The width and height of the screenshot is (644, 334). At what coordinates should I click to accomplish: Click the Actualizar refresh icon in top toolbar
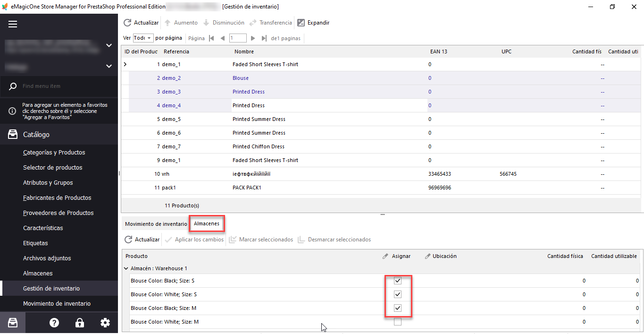coord(127,23)
